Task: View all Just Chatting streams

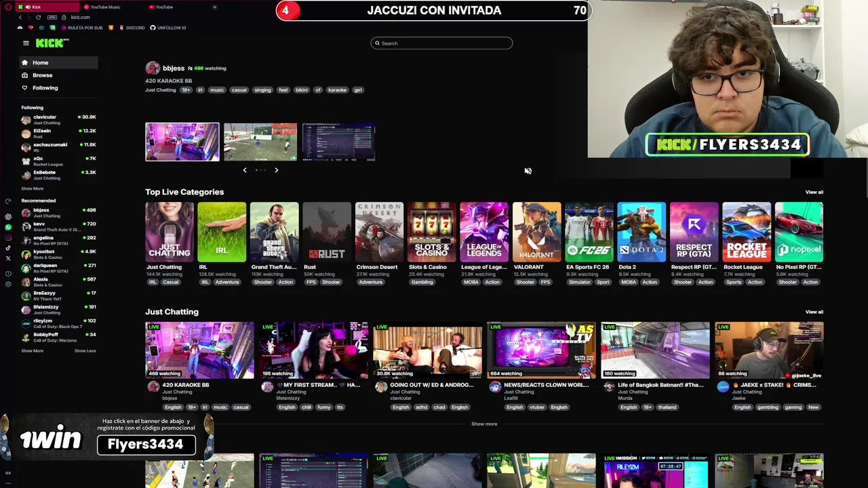Action: [814, 312]
